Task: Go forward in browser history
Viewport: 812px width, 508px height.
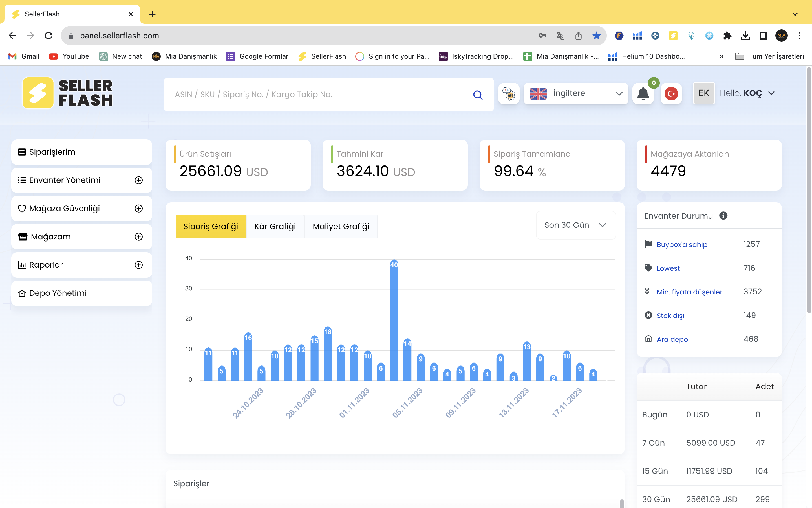Action: [x=30, y=36]
